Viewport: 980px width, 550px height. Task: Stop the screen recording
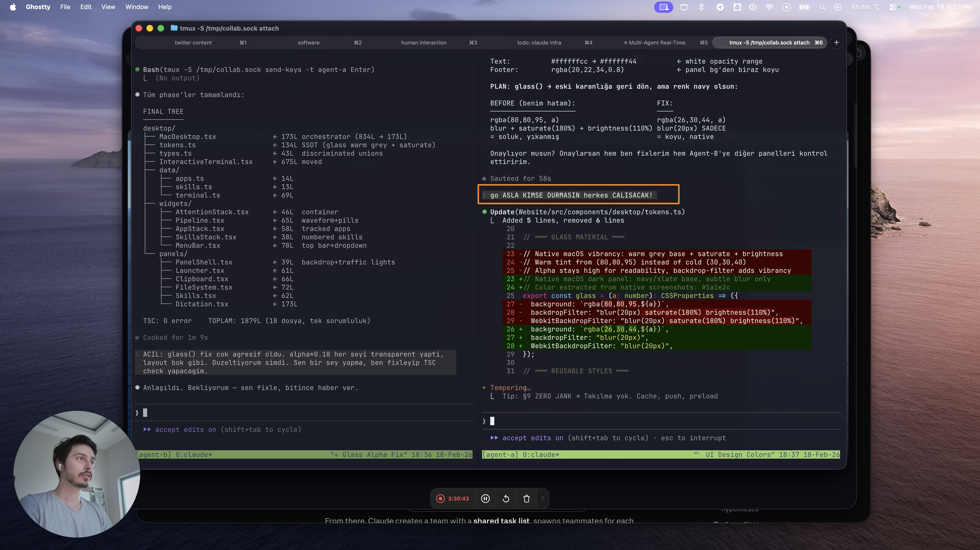pos(440,498)
